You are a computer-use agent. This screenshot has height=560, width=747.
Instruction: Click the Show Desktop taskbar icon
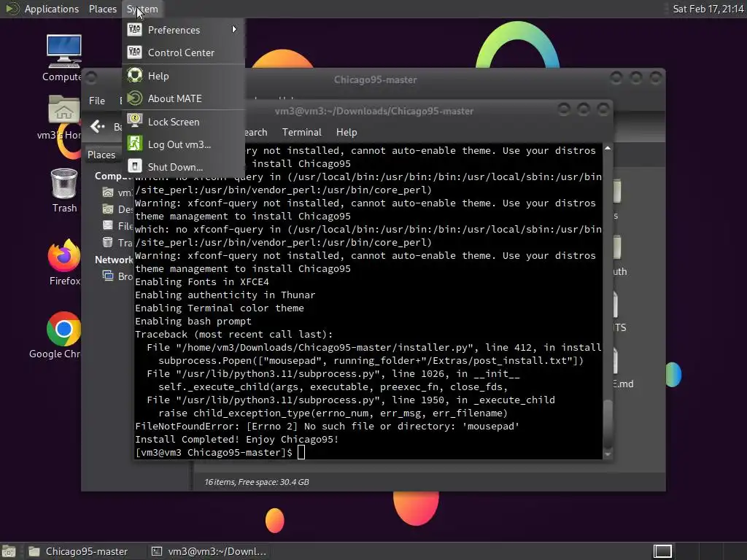(9, 551)
